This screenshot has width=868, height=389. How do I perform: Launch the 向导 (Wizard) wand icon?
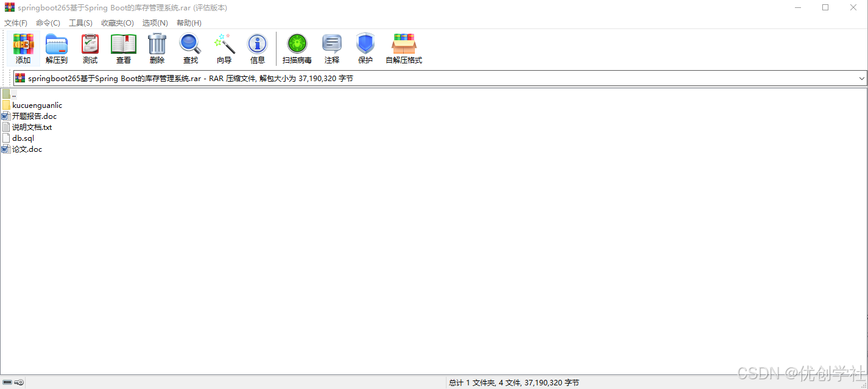224,44
